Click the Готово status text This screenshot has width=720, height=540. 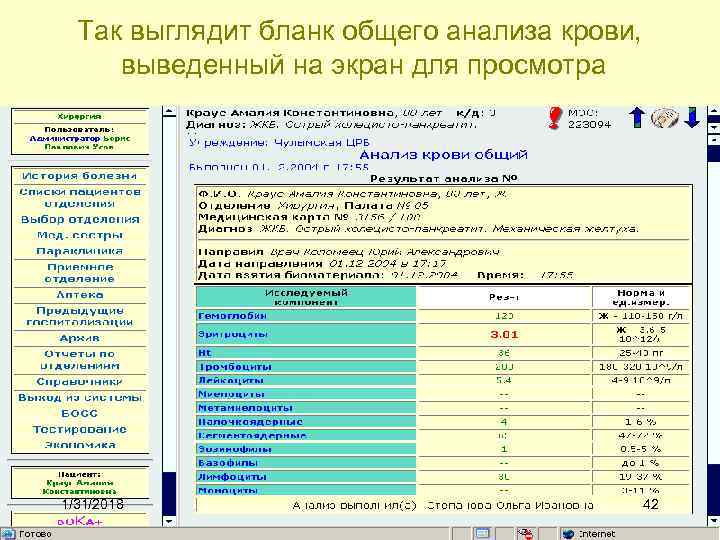point(35,534)
